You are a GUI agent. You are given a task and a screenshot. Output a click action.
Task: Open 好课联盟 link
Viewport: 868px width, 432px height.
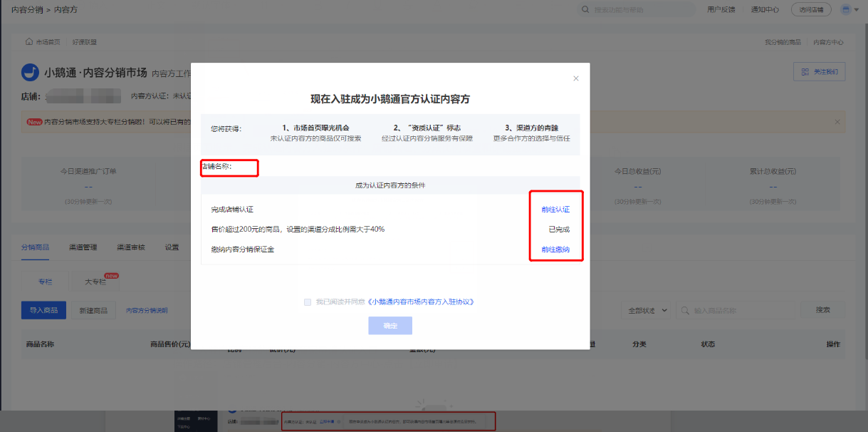[84, 42]
